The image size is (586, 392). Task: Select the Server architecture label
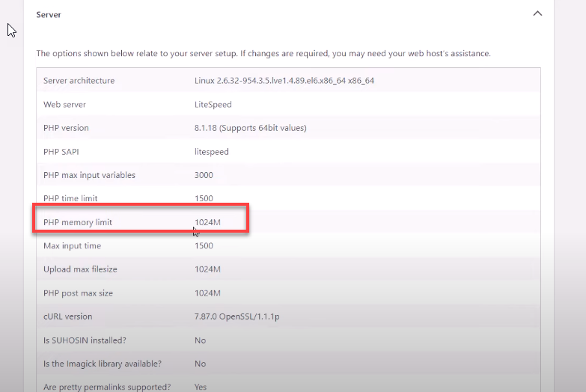coord(79,81)
